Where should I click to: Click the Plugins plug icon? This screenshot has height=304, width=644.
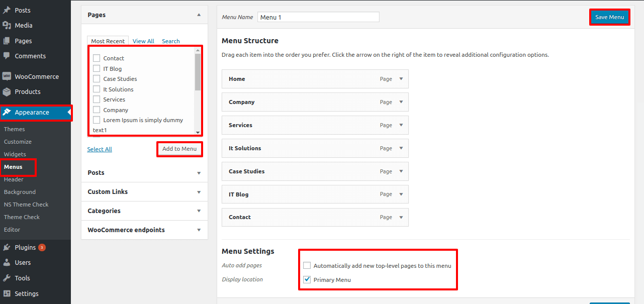(7, 247)
